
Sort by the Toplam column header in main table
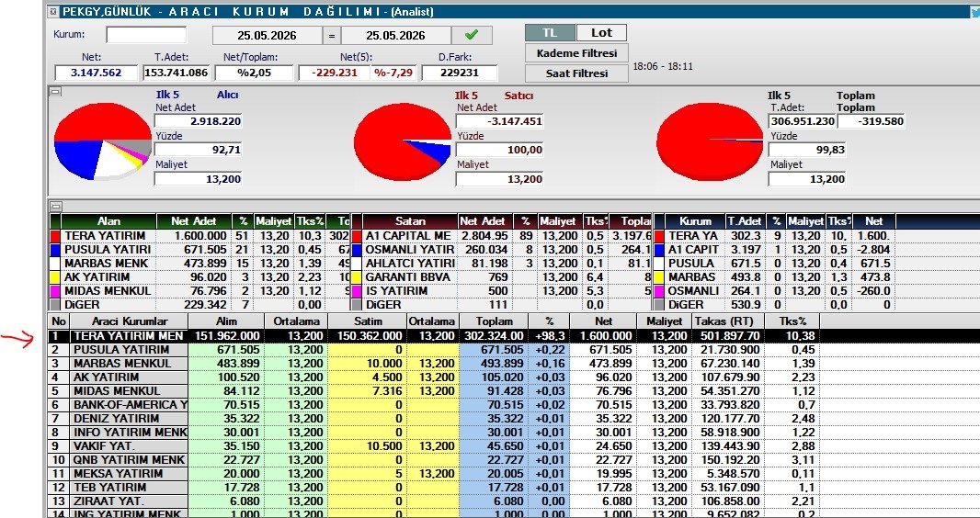click(493, 321)
